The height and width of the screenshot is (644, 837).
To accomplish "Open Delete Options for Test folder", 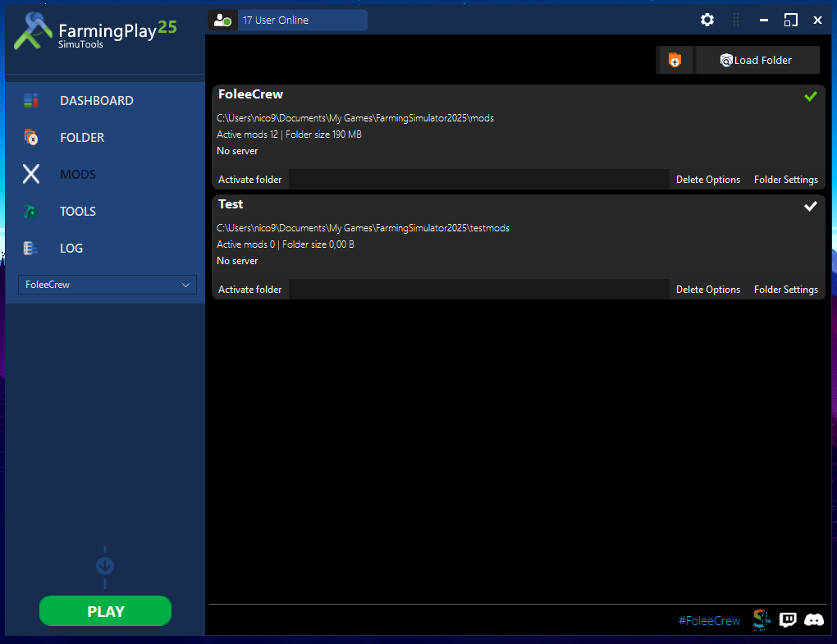I will click(x=708, y=290).
